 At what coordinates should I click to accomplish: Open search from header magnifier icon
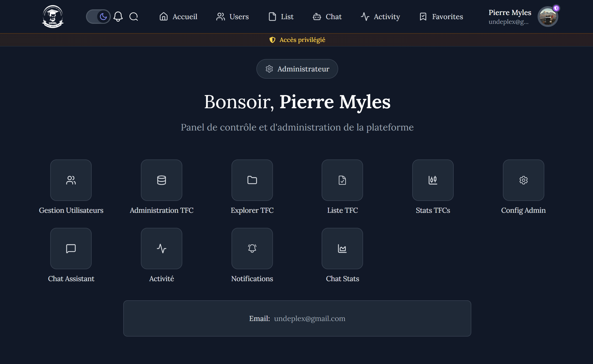pos(134,17)
